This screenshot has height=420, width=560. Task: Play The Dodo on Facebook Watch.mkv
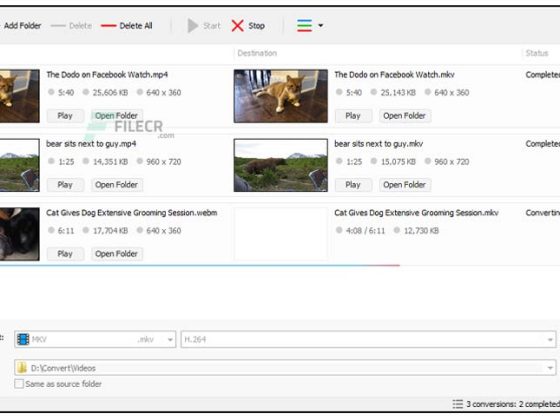pos(353,116)
